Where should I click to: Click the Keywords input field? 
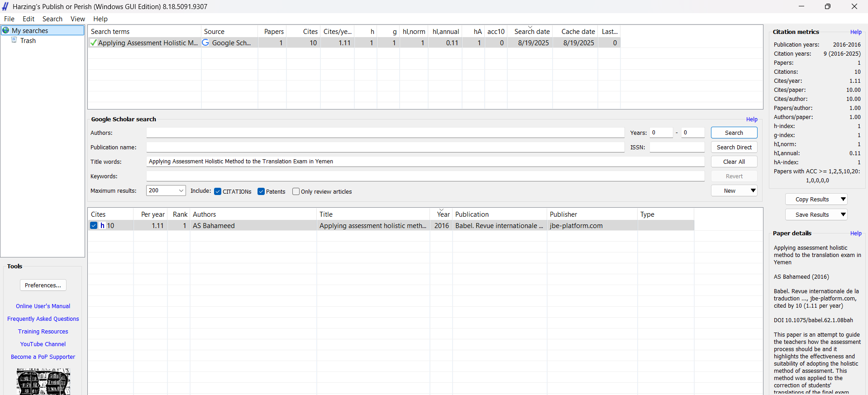point(425,176)
